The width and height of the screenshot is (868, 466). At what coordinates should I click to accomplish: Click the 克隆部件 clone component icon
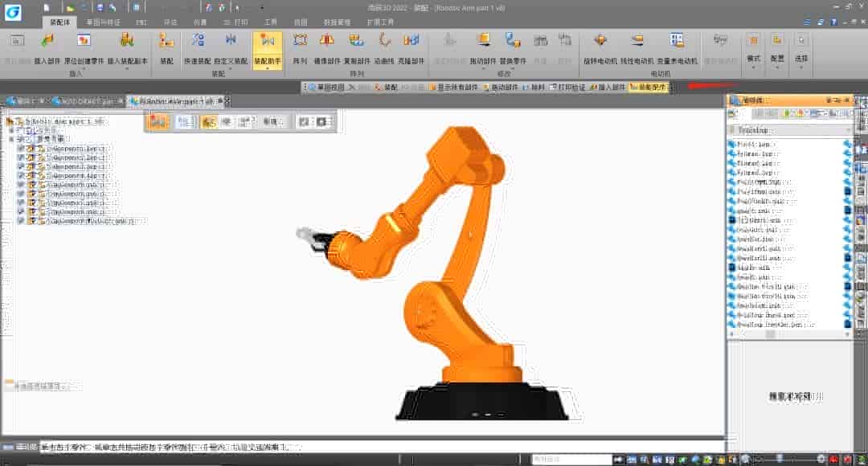[x=411, y=40]
